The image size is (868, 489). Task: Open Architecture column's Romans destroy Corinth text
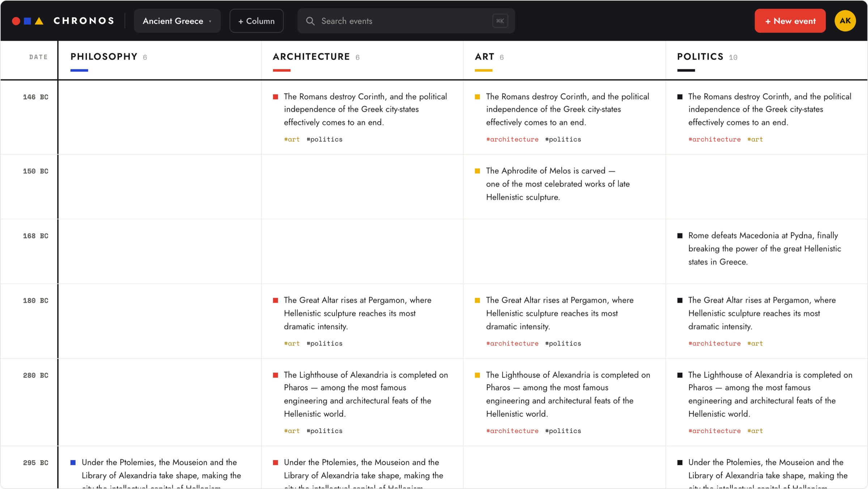point(365,110)
